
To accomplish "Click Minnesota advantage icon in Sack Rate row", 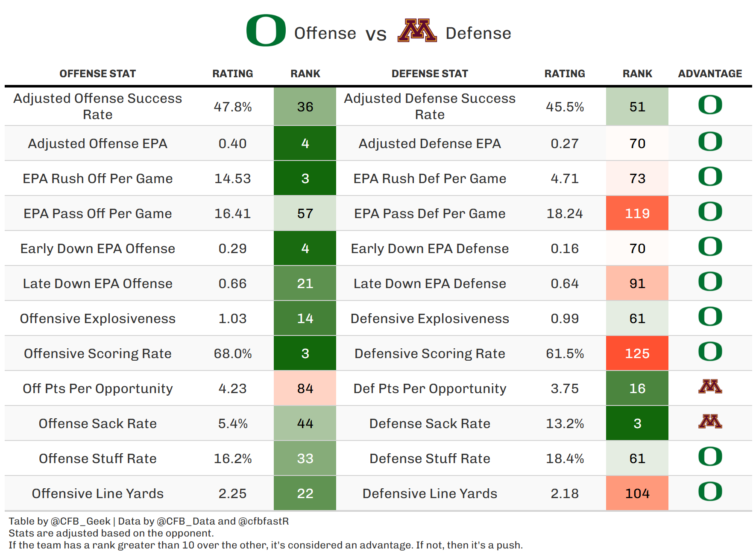I will tap(710, 422).
